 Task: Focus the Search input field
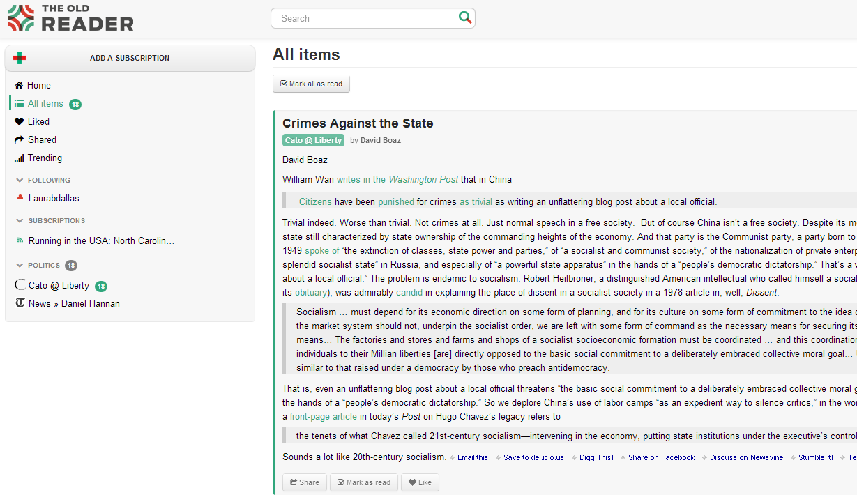coord(372,18)
